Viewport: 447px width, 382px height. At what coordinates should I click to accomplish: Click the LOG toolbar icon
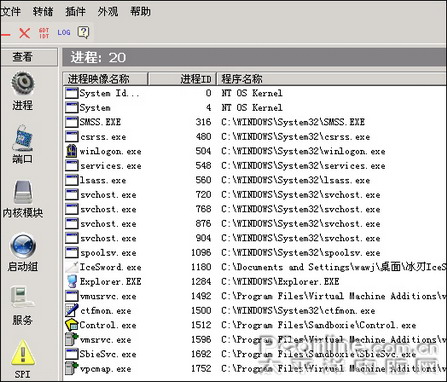coord(64,33)
